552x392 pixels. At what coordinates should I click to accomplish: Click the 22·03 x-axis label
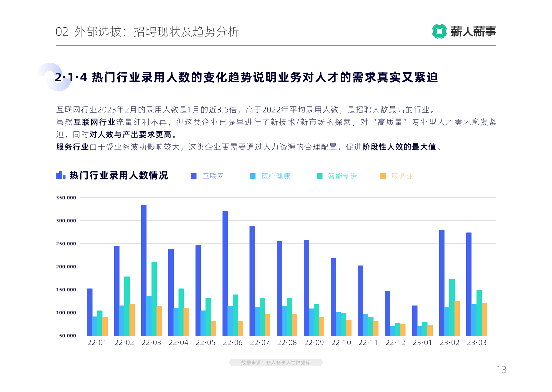click(x=151, y=342)
